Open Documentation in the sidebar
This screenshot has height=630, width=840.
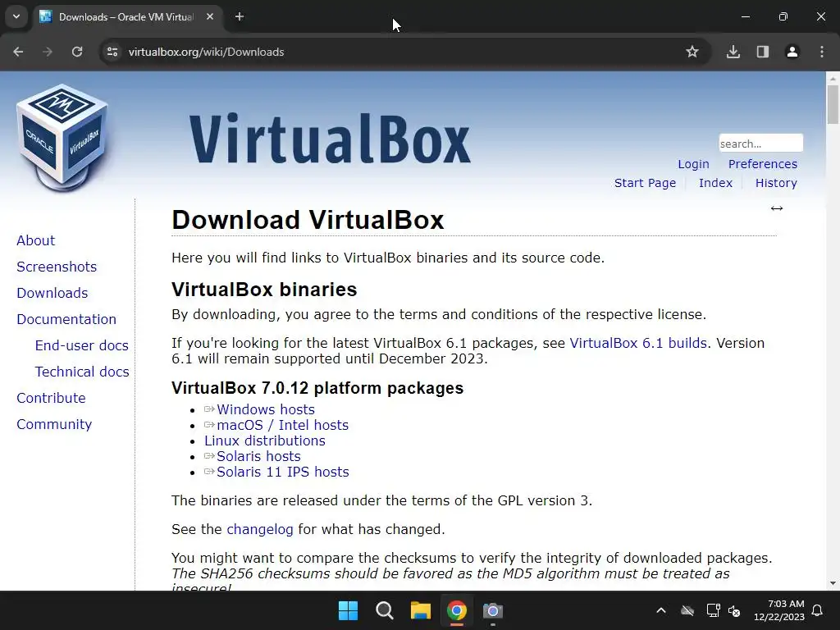66,319
